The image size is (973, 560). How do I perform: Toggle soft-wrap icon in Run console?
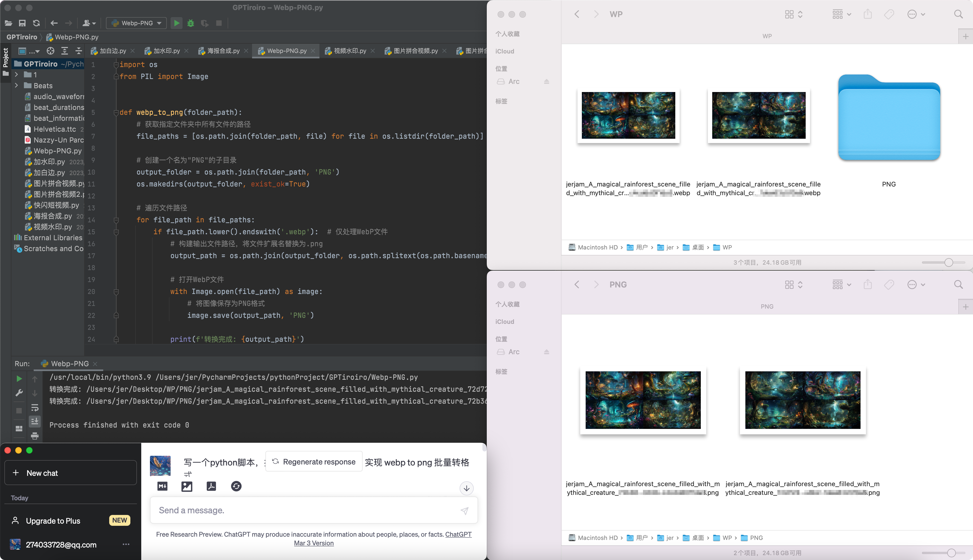pos(35,407)
